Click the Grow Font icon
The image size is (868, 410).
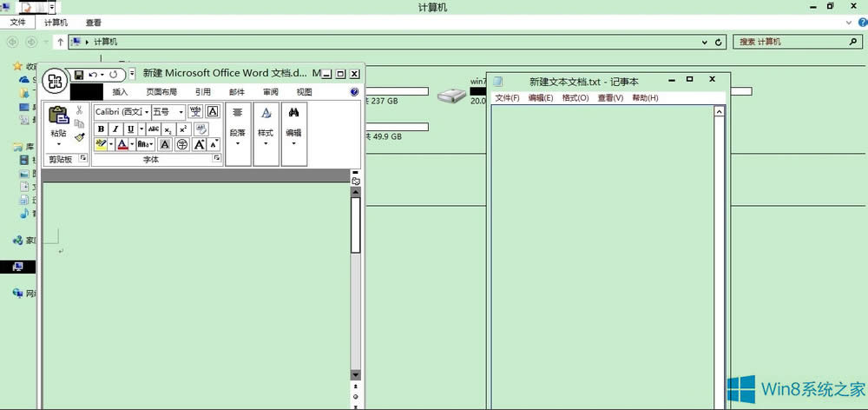[x=200, y=144]
